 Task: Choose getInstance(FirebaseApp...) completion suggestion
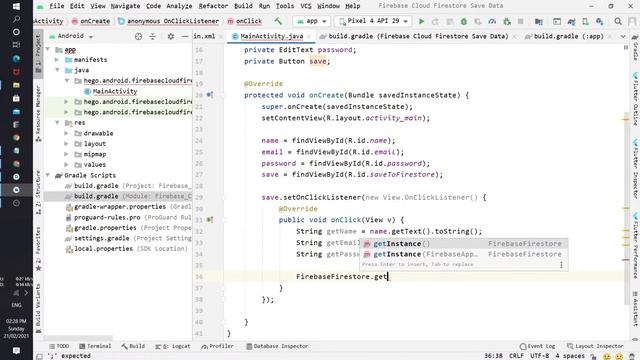coord(463,254)
